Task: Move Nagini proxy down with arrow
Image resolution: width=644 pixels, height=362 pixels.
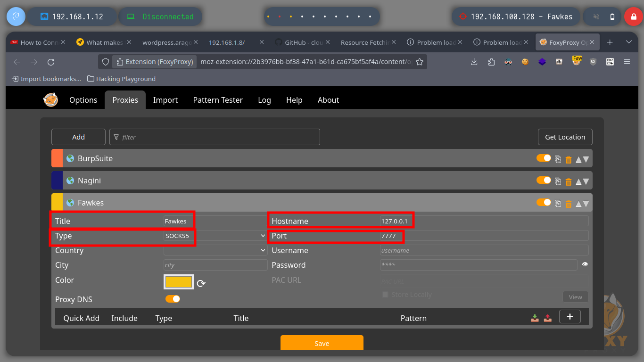Action: [x=586, y=182]
